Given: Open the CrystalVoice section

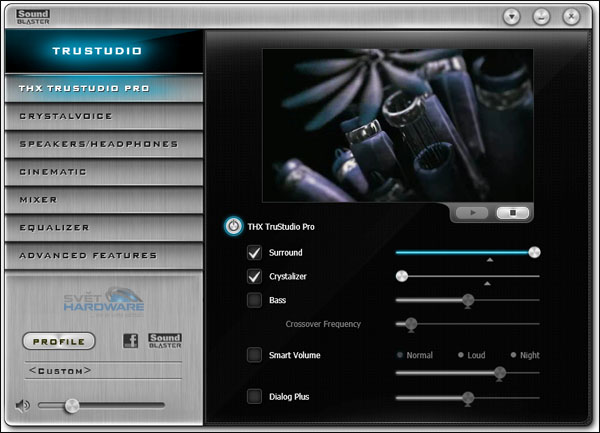Looking at the screenshot, I should pos(104,116).
